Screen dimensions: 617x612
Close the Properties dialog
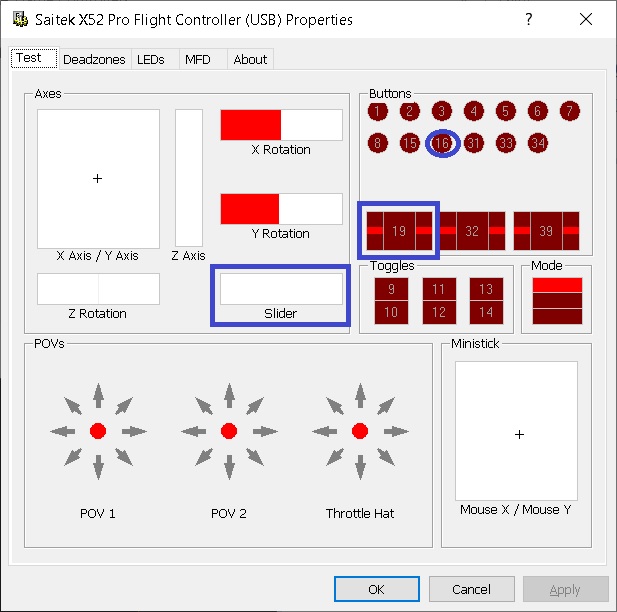click(586, 19)
